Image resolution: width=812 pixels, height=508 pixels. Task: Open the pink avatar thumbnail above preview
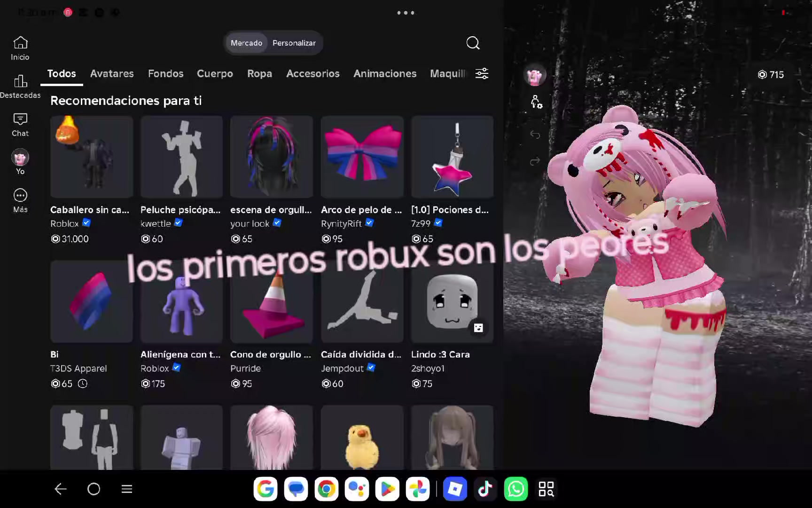[x=535, y=75]
